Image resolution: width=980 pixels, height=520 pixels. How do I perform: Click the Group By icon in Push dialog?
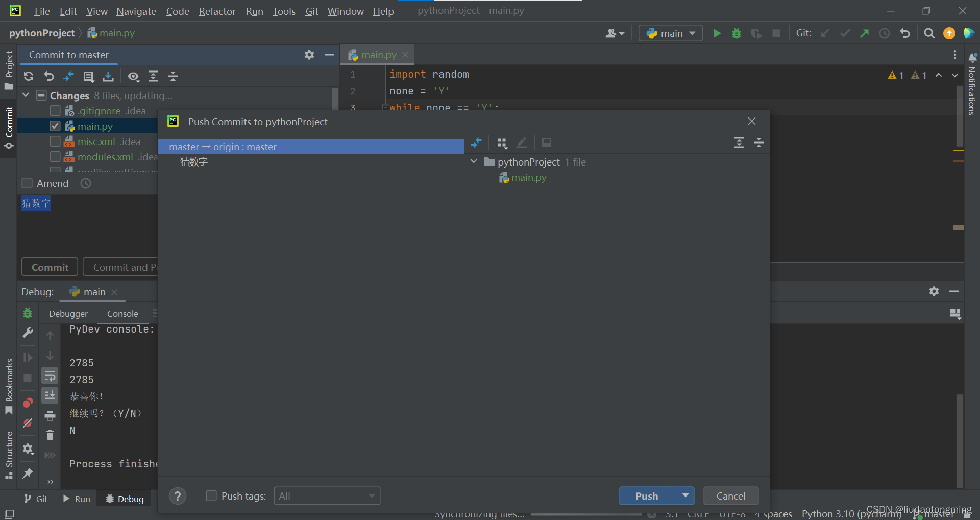point(502,143)
